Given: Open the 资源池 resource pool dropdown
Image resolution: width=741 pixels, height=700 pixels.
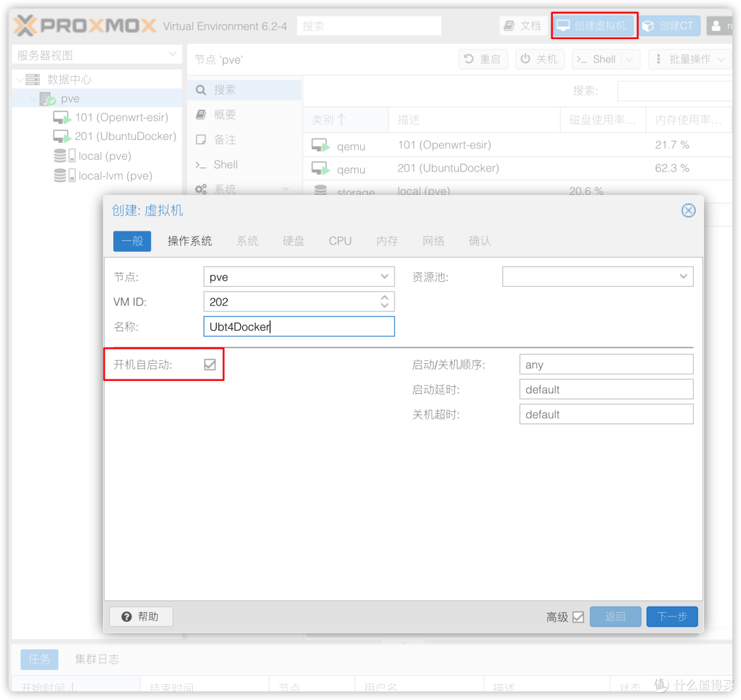Looking at the screenshot, I should click(x=683, y=277).
